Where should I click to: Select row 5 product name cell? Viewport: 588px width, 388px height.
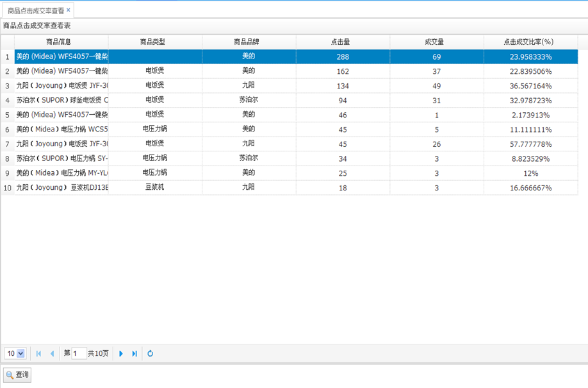(x=61, y=115)
